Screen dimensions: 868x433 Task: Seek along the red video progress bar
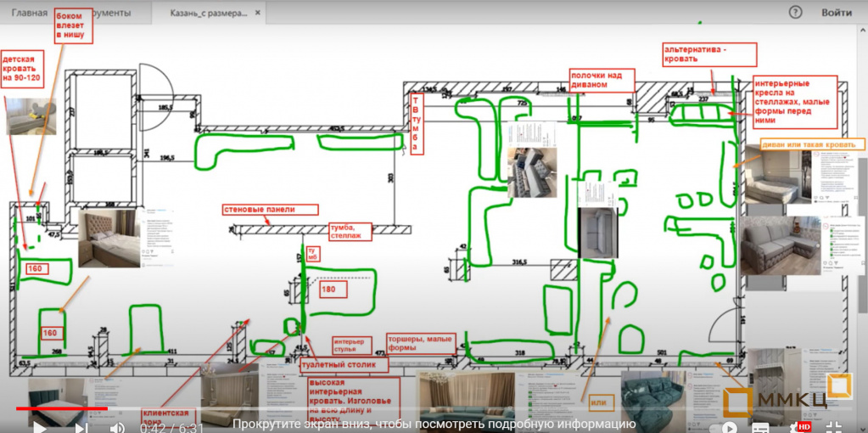tap(61, 408)
